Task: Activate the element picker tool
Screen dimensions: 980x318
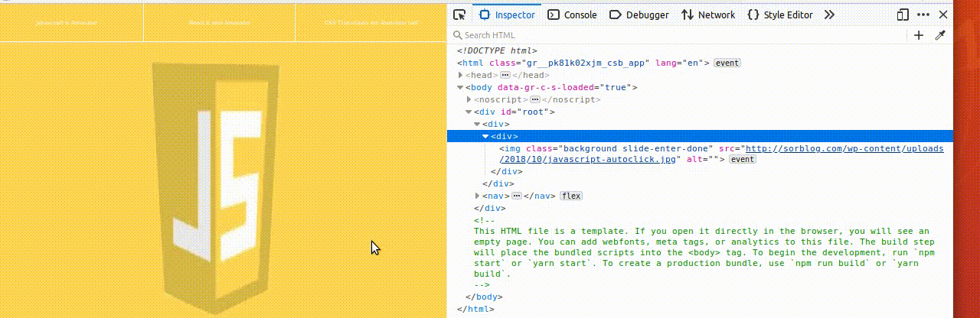Action: click(459, 15)
